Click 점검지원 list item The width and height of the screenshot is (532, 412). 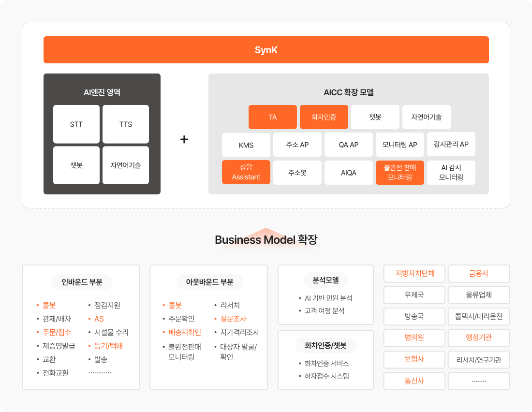point(107,305)
